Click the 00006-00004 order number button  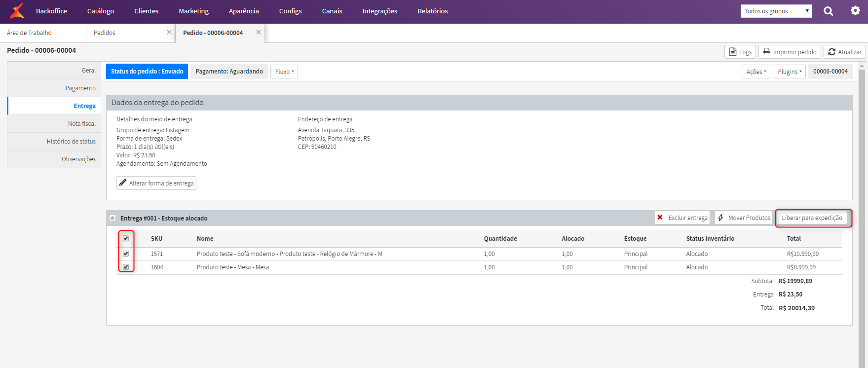(830, 72)
